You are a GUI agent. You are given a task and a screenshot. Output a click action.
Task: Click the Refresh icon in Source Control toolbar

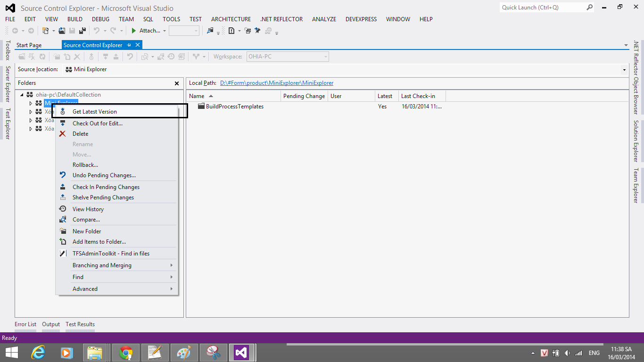tap(42, 57)
